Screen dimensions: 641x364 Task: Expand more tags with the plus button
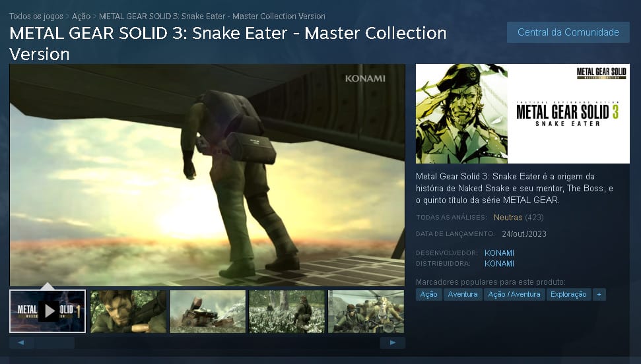[599, 294]
